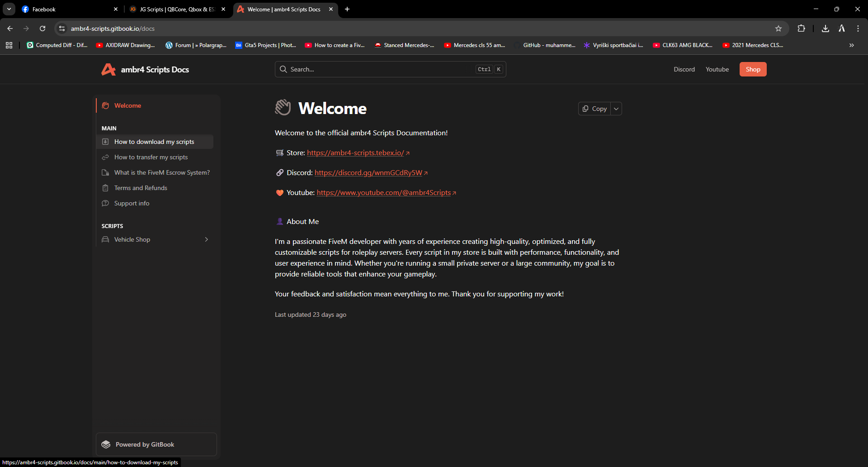Select the Welcome ambr4 Scripts Docs tab

click(285, 9)
